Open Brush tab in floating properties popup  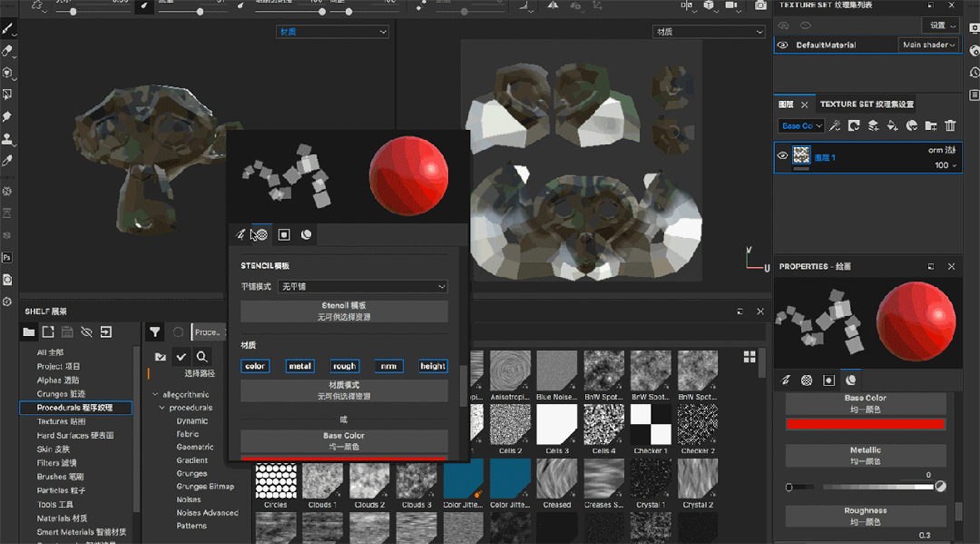[240, 234]
